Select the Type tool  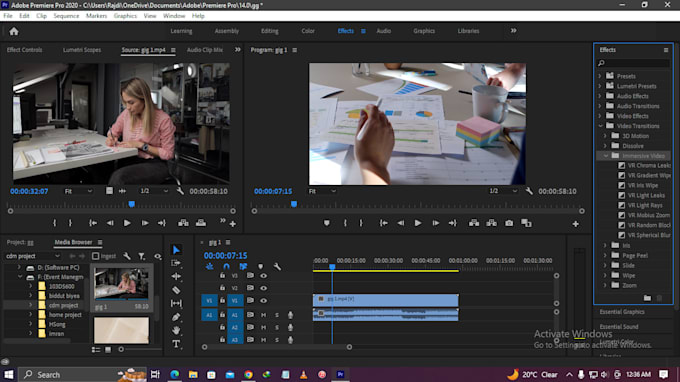coord(176,344)
